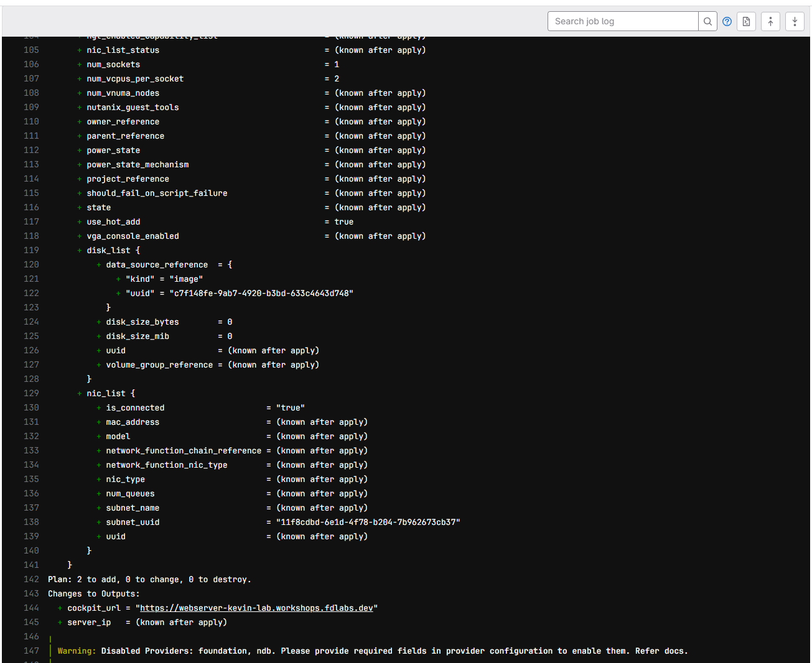Screen dimensions: 812x663
Task: Click the "network_function_nic_type" attribute
Action: [x=167, y=465]
